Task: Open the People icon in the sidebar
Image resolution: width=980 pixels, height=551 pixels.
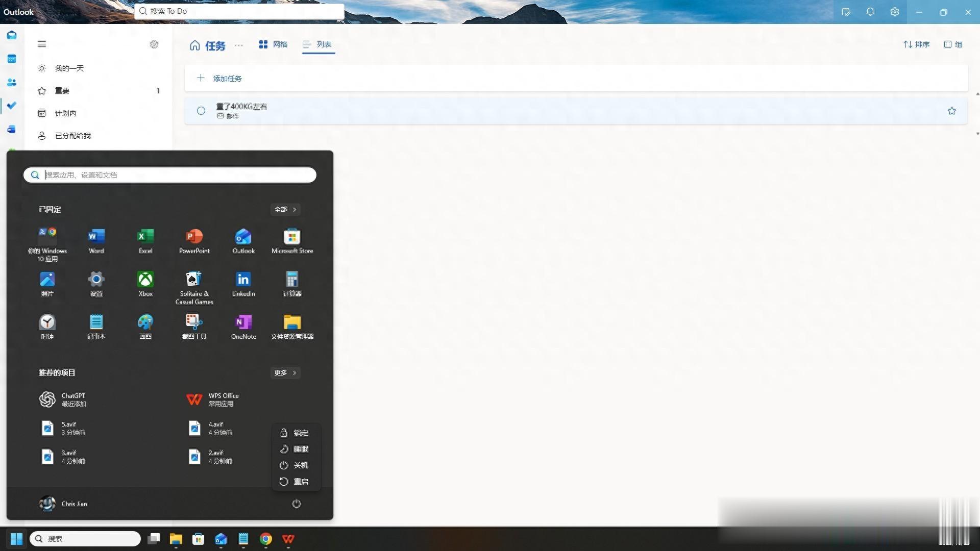Action: [x=11, y=82]
